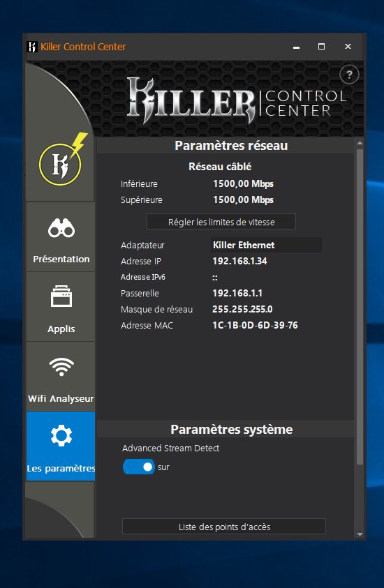The width and height of the screenshot is (384, 588).
Task: Click the vertical scrollbar thumb
Action: [360, 307]
